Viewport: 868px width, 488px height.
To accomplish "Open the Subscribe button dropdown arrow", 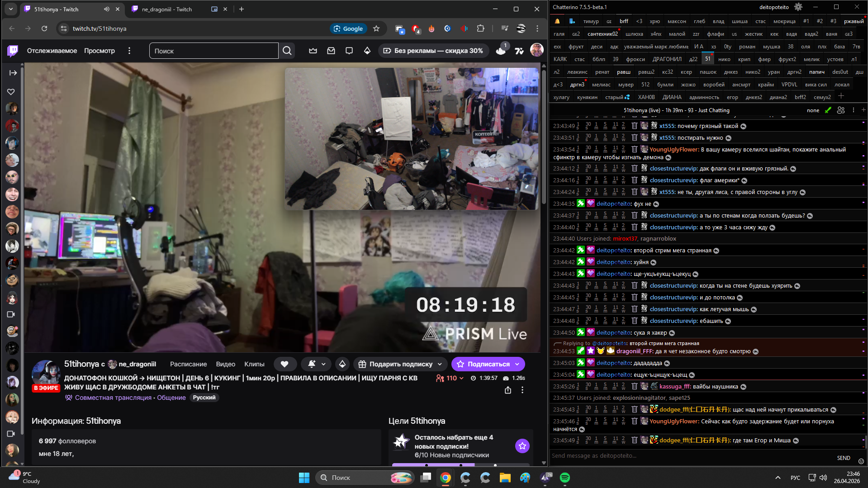I will click(517, 364).
